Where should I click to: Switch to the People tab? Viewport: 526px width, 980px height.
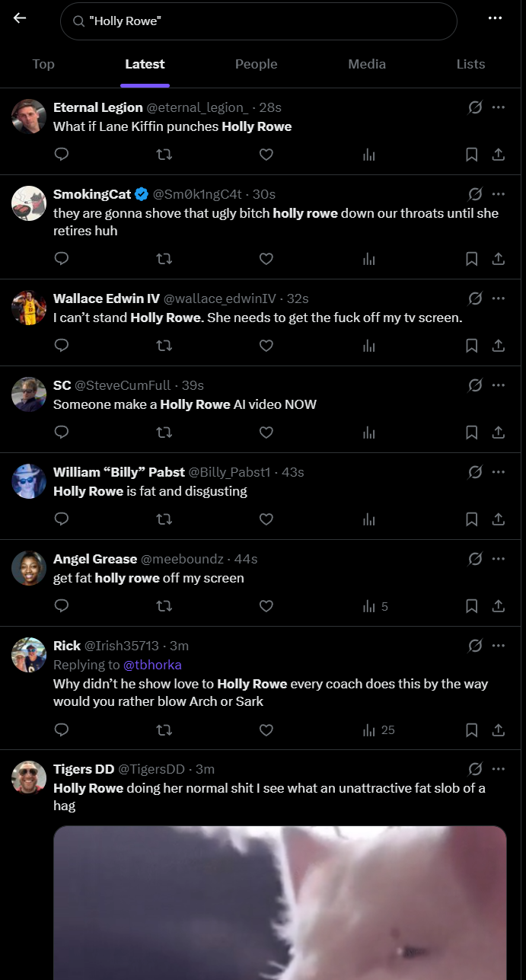pos(257,64)
